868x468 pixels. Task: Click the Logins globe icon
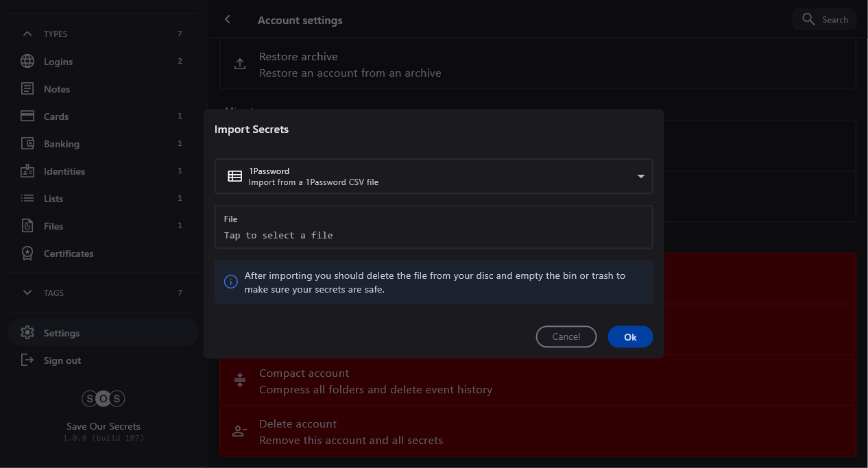coord(27,62)
